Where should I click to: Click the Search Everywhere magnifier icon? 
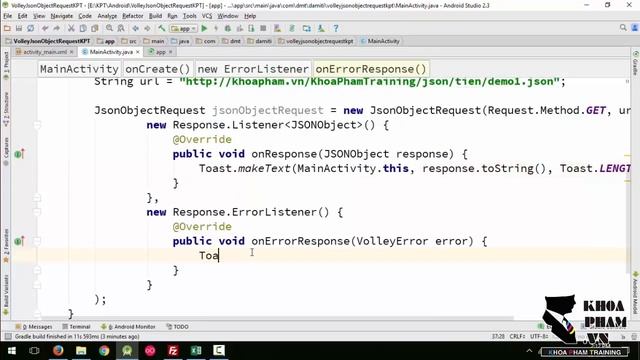pyautogui.click(x=623, y=28)
